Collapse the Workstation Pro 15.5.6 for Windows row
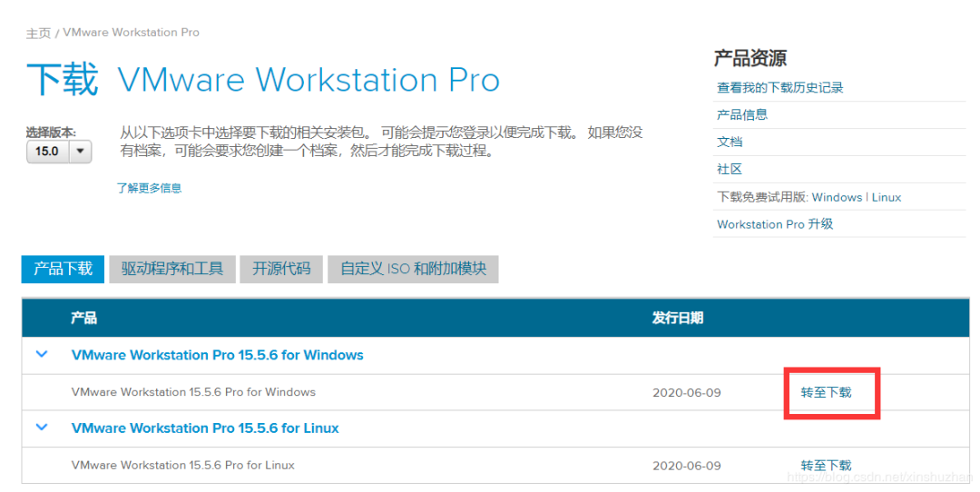The image size is (980, 492). point(42,354)
